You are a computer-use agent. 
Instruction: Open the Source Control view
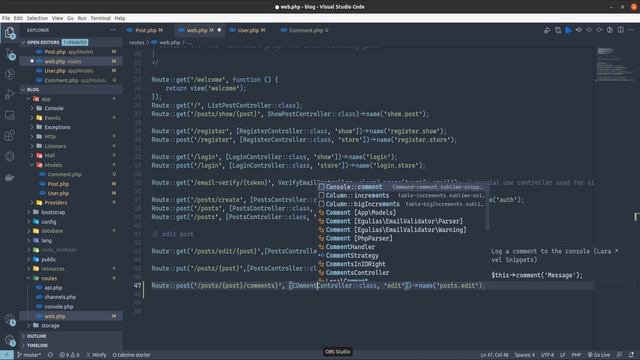click(10, 53)
